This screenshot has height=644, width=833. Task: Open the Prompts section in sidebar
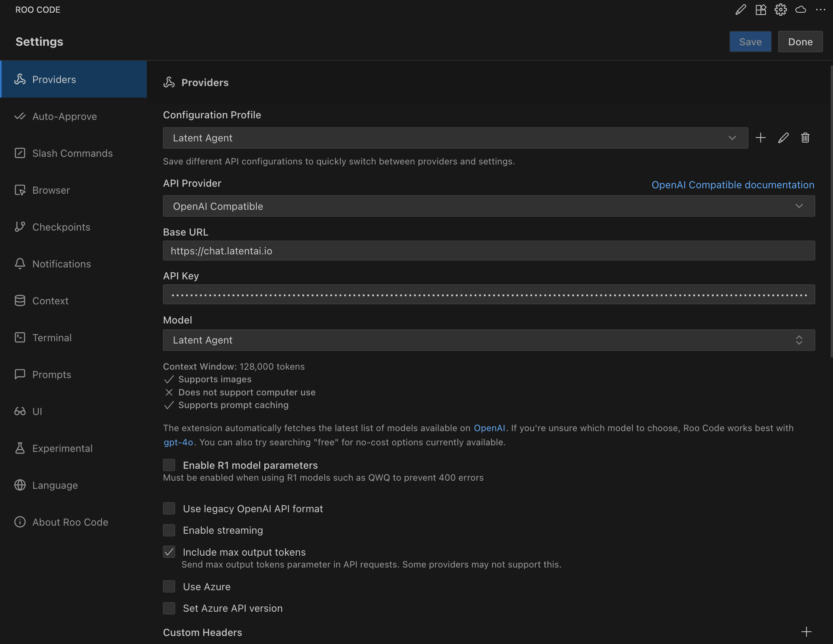click(51, 374)
